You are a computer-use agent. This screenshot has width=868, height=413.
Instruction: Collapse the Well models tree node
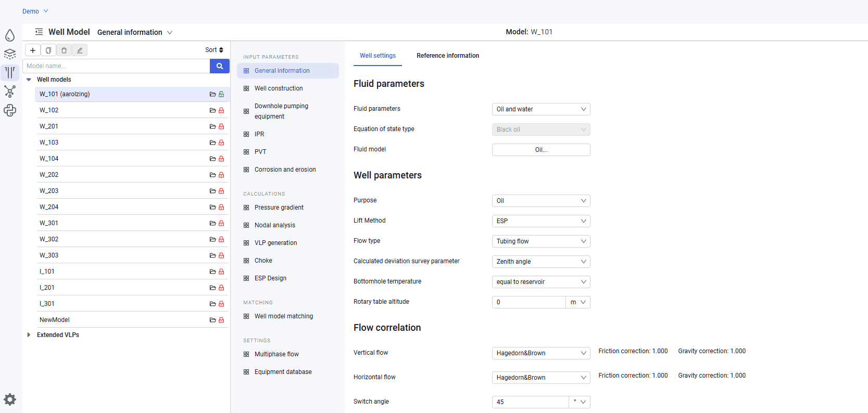(29, 80)
